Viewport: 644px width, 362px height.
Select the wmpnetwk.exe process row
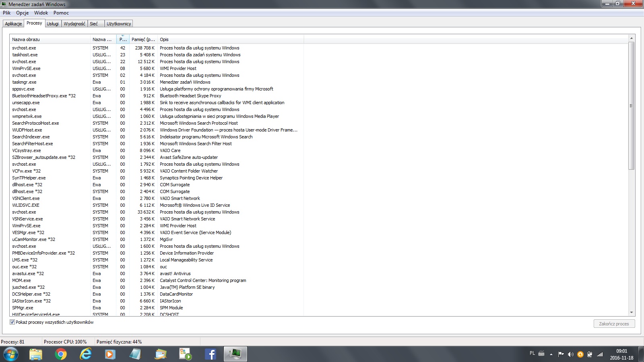pyautogui.click(x=157, y=116)
